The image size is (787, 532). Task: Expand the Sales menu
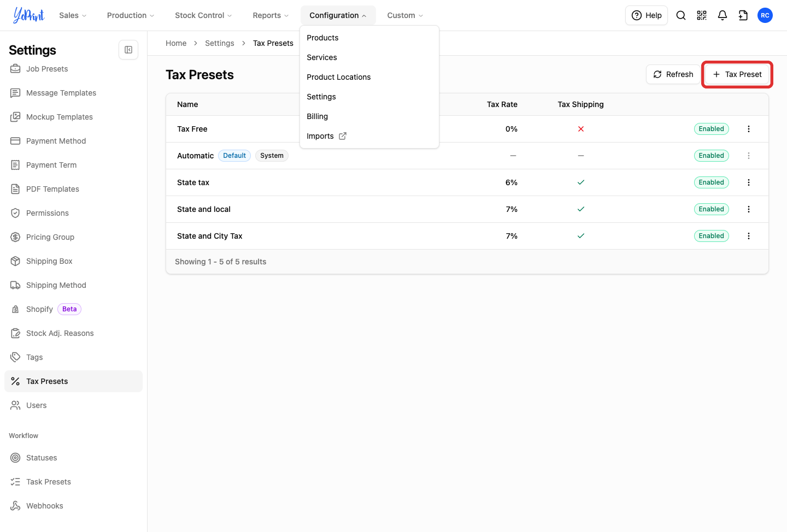[73, 15]
